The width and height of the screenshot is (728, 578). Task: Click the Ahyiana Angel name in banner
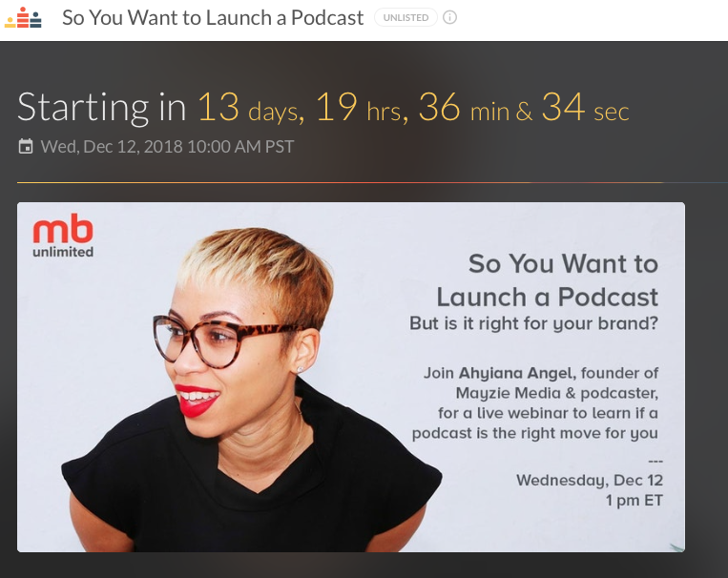click(517, 373)
